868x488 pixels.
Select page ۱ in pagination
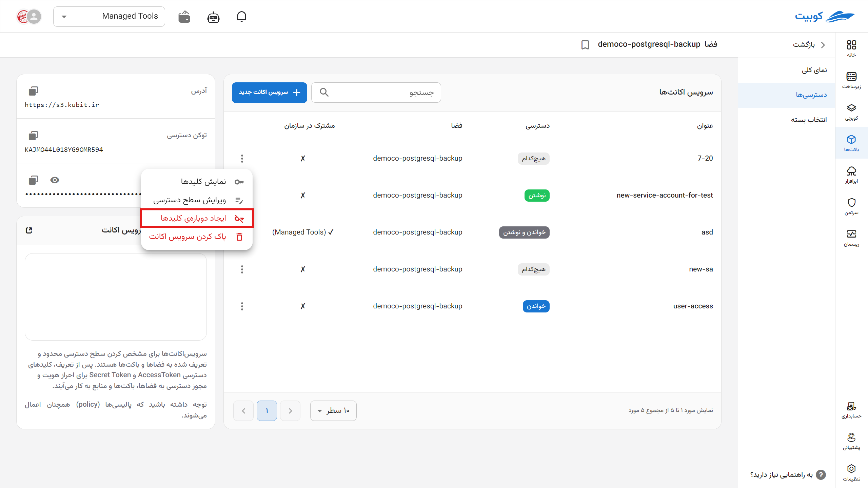click(x=267, y=411)
